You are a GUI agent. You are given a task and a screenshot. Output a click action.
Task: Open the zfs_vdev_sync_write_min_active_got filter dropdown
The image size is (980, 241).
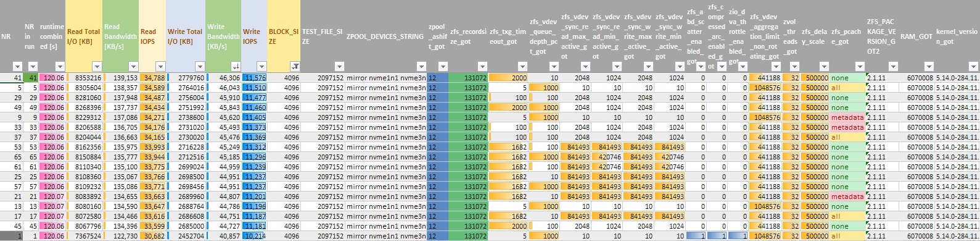click(x=679, y=66)
